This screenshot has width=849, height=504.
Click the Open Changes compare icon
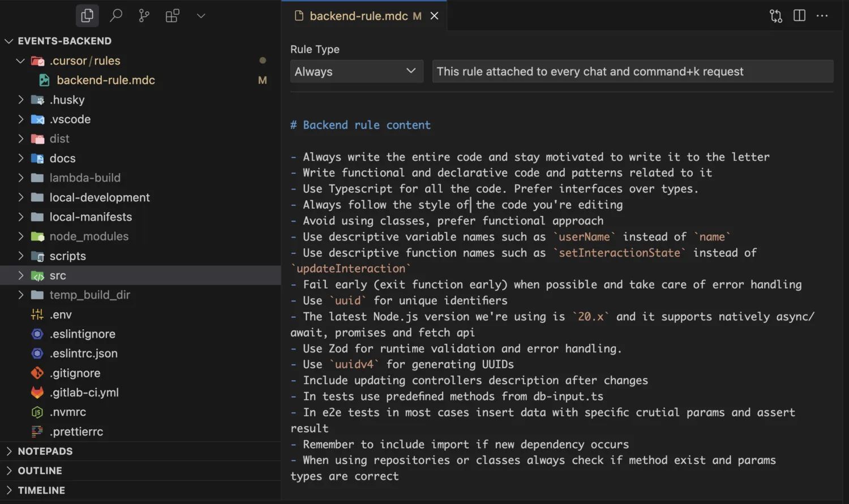click(776, 16)
